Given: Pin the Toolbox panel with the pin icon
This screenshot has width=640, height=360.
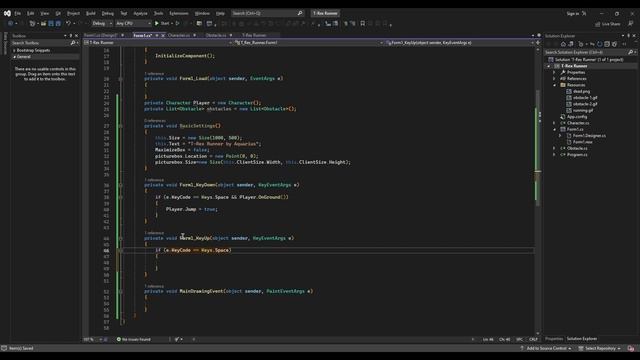Looking at the screenshot, I should click(x=71, y=36).
